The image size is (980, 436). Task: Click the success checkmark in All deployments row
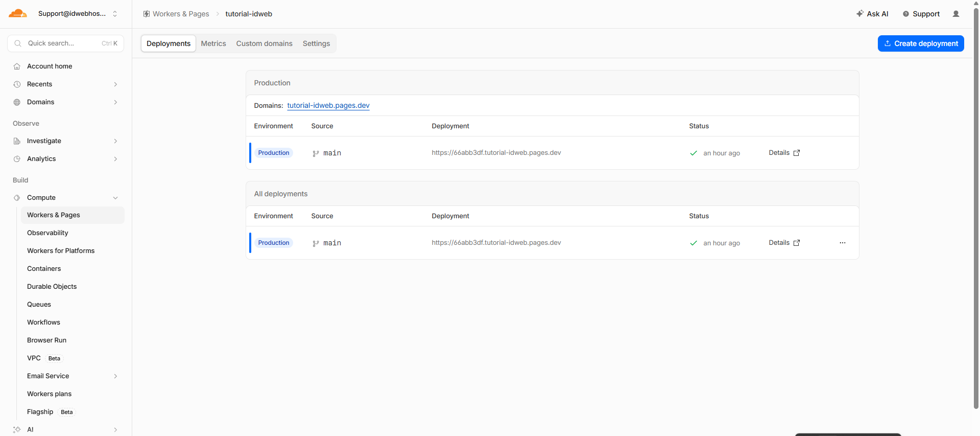(x=694, y=243)
